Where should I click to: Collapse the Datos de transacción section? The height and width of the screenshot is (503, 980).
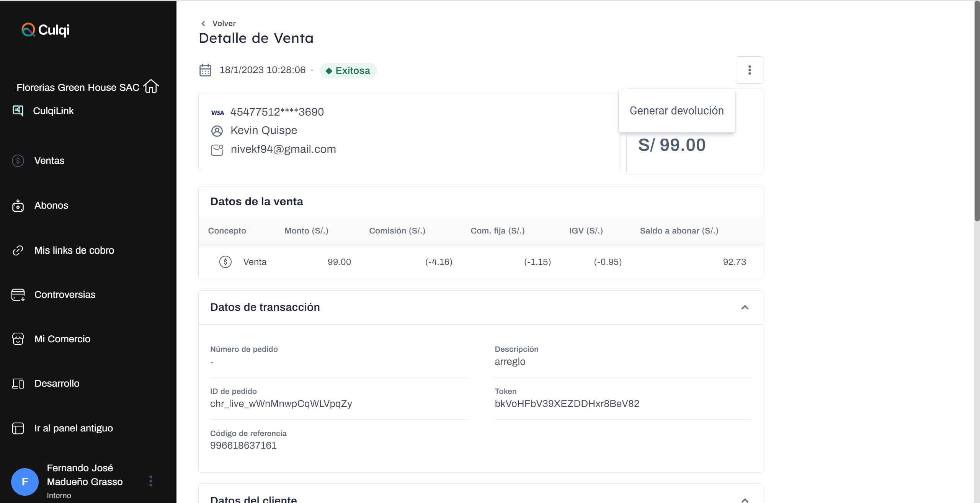(745, 307)
